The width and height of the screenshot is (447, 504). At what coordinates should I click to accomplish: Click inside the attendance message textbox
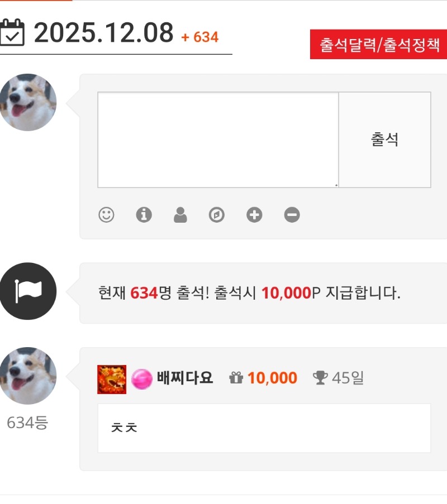[218, 140]
